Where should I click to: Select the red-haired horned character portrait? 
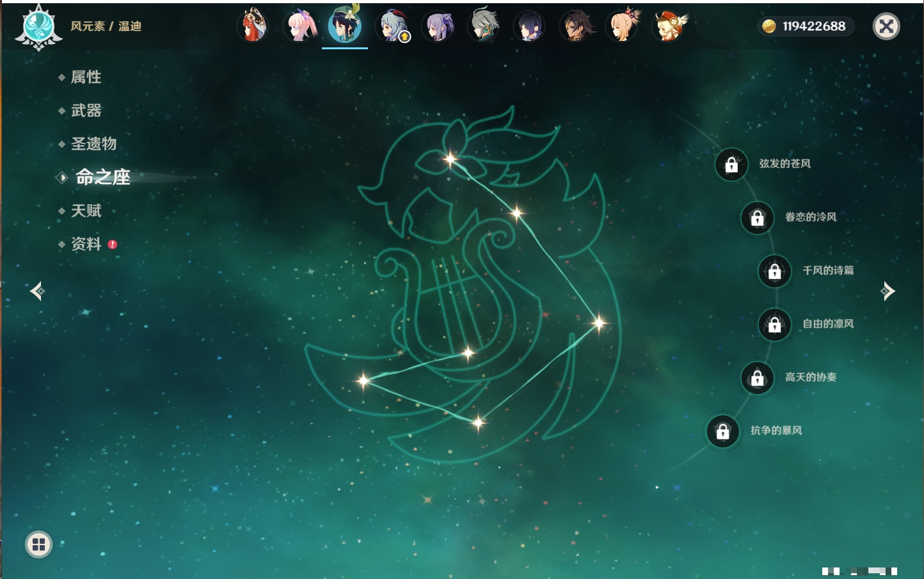pos(253,26)
